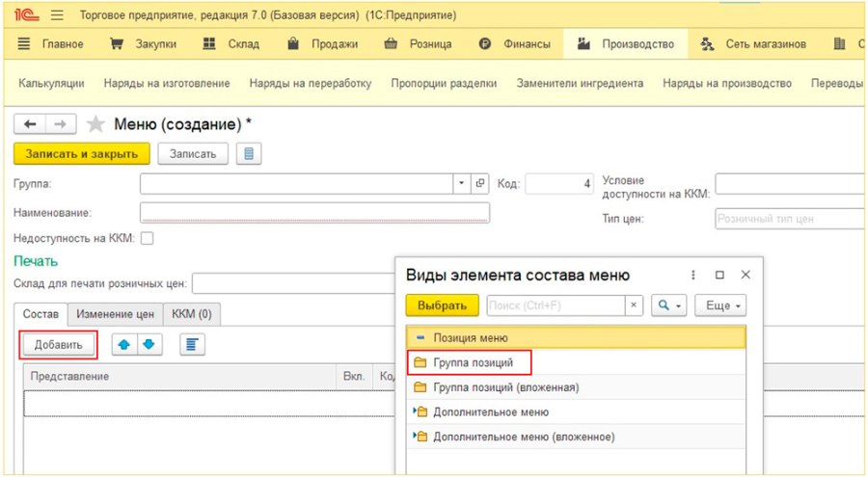
Task: Click the Добавить button
Action: point(58,345)
